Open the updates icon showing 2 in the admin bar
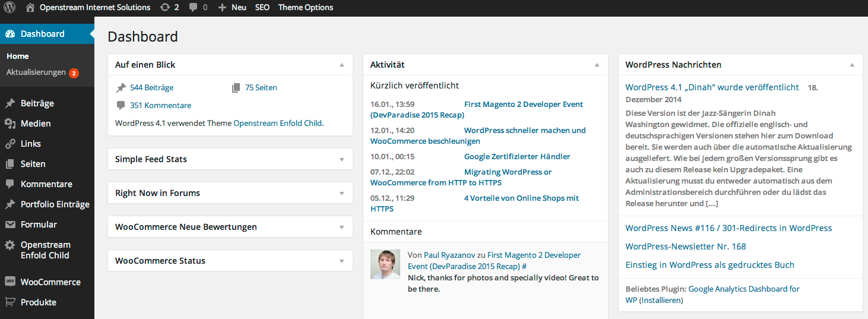The height and width of the screenshot is (319, 868). [x=170, y=8]
